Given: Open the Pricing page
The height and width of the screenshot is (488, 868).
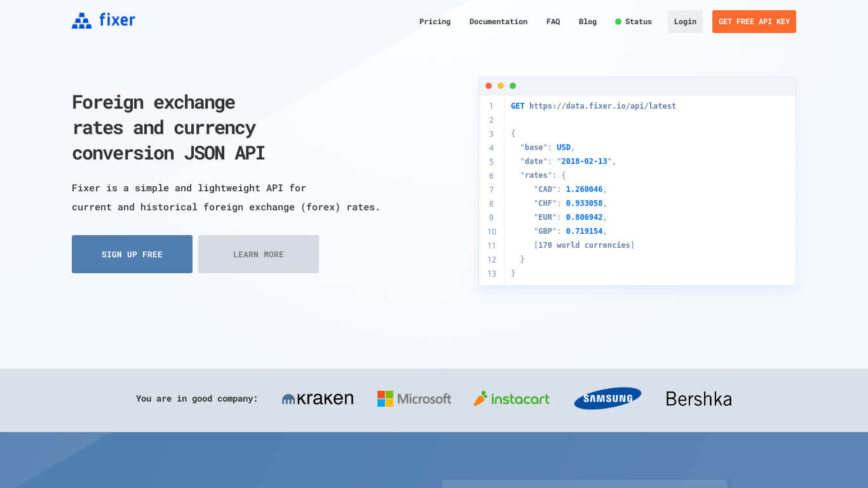Looking at the screenshot, I should pyautogui.click(x=435, y=22).
